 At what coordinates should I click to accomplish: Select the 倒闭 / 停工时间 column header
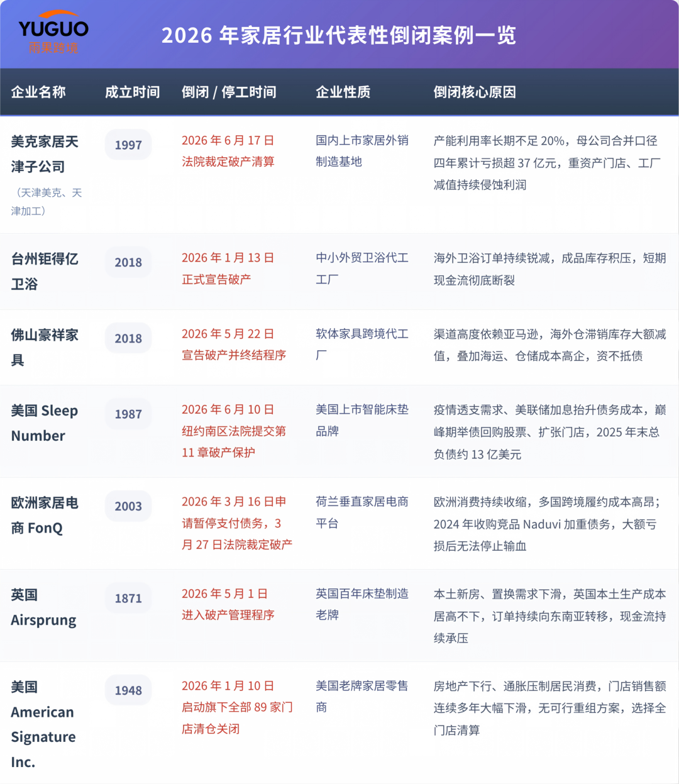coord(229,92)
